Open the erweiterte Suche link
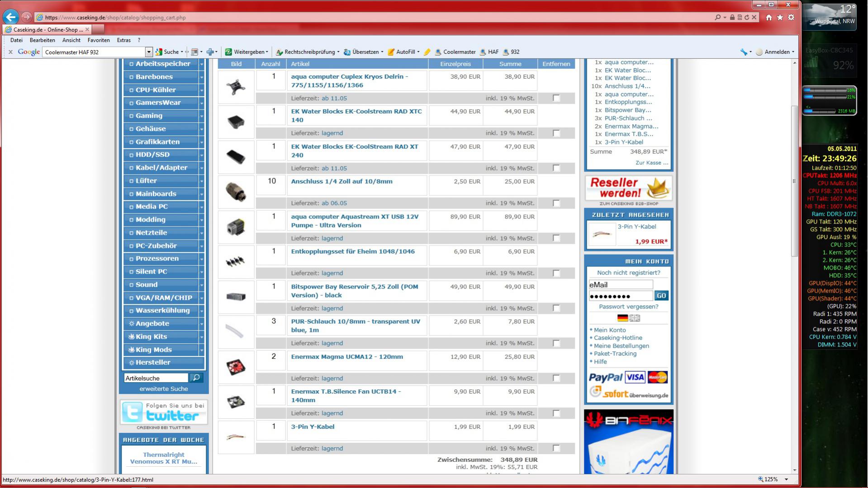868x488 pixels. click(164, 389)
